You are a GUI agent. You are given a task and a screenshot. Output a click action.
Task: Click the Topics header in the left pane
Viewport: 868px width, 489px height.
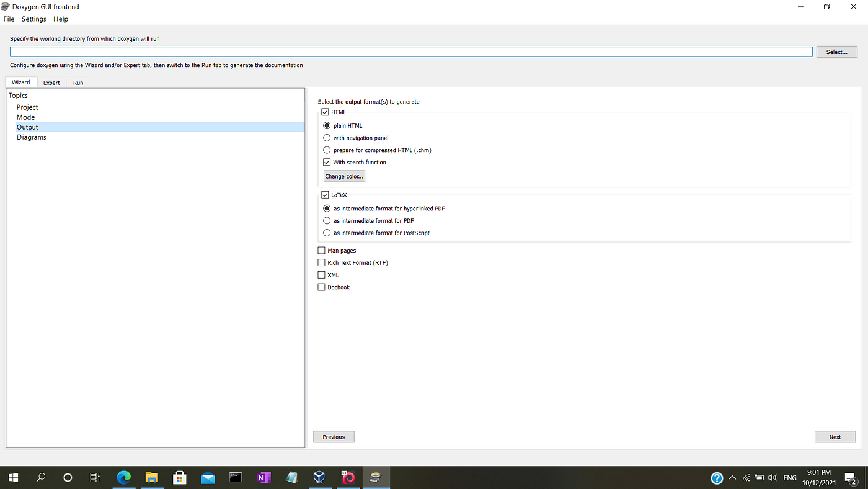pos(18,96)
